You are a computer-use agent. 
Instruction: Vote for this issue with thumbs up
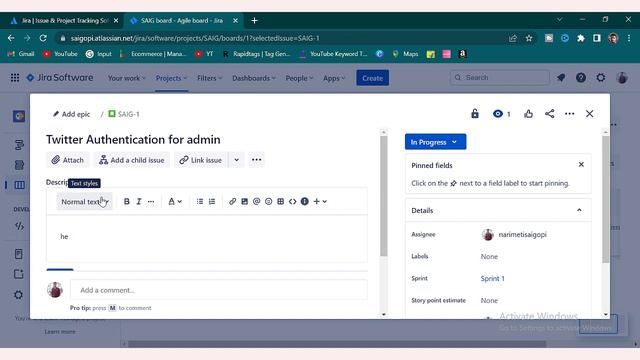[529, 114]
